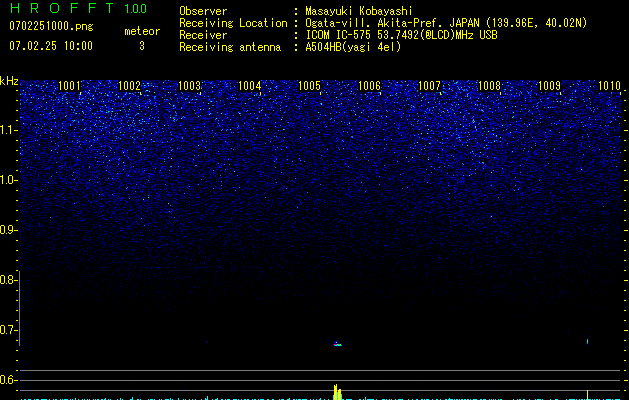Click the faint meteor echo near 1009

(x=587, y=341)
